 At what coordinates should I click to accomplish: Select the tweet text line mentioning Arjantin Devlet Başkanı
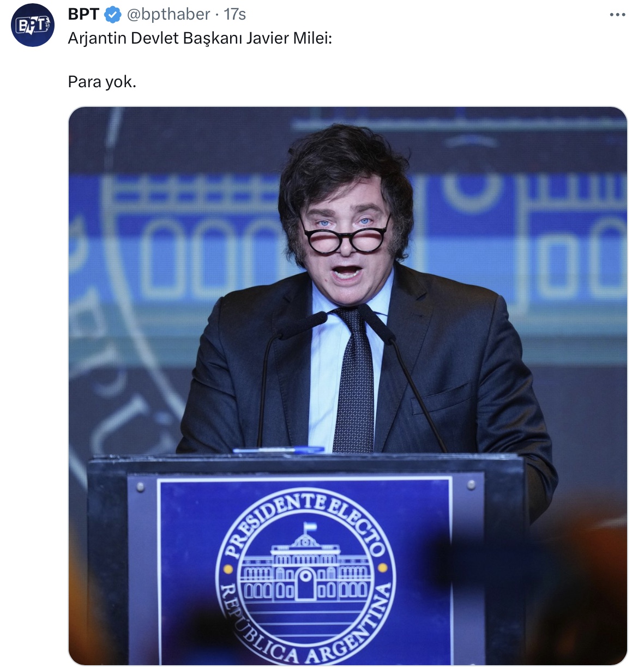(x=200, y=38)
